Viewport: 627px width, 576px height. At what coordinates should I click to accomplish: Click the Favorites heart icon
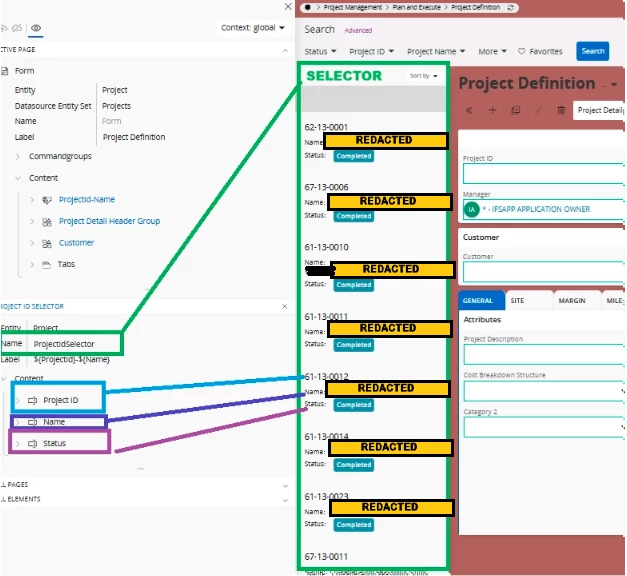(521, 51)
